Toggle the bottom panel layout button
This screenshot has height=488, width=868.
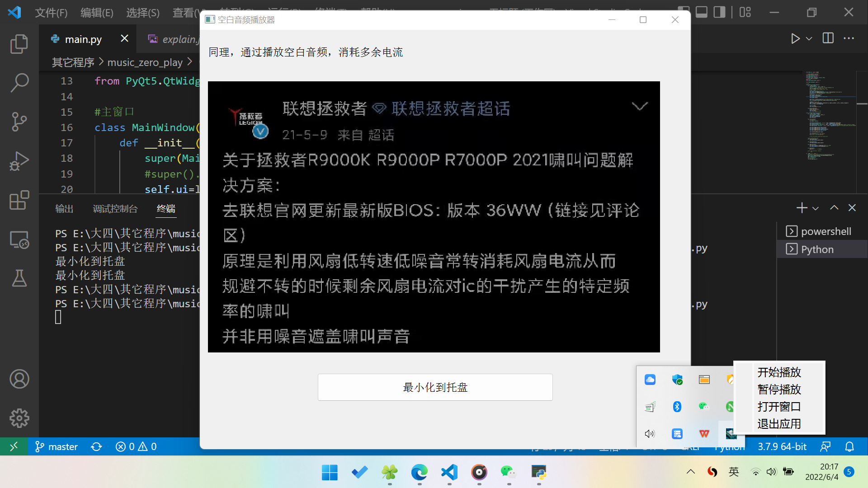(x=701, y=12)
